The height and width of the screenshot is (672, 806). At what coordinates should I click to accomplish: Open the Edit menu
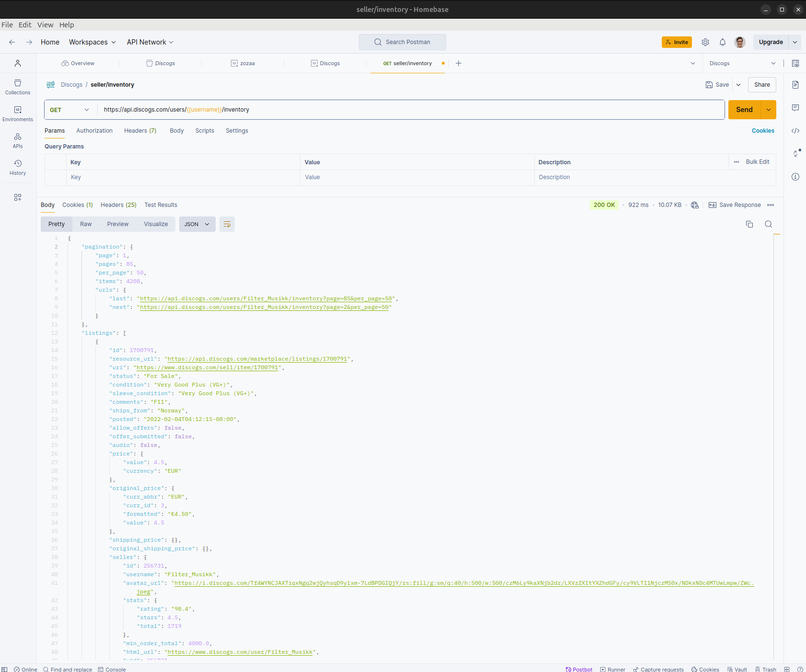coord(25,25)
